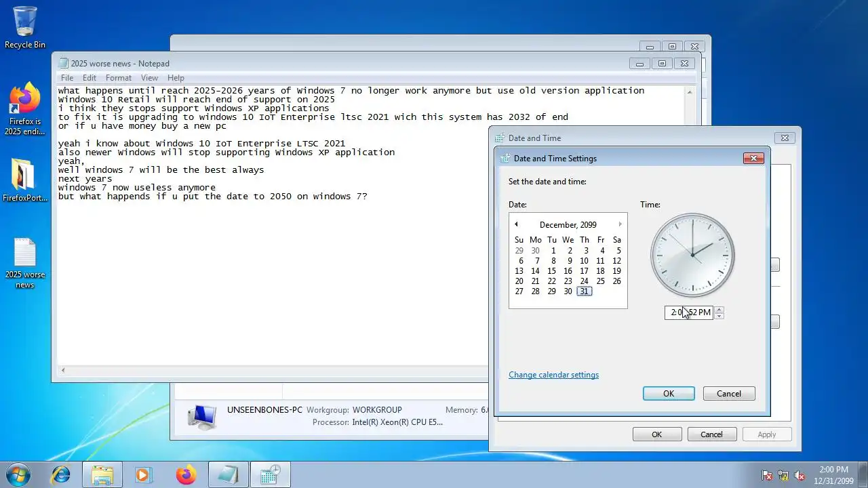Image resolution: width=868 pixels, height=488 pixels.
Task: Go to next month in calendar
Action: click(x=620, y=224)
